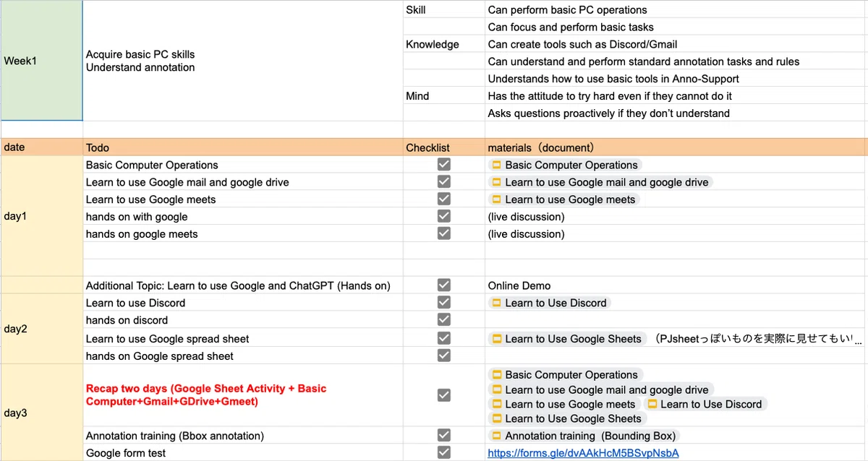Select the Todo header cell
Image resolution: width=868 pixels, height=461 pixels.
pos(243,147)
